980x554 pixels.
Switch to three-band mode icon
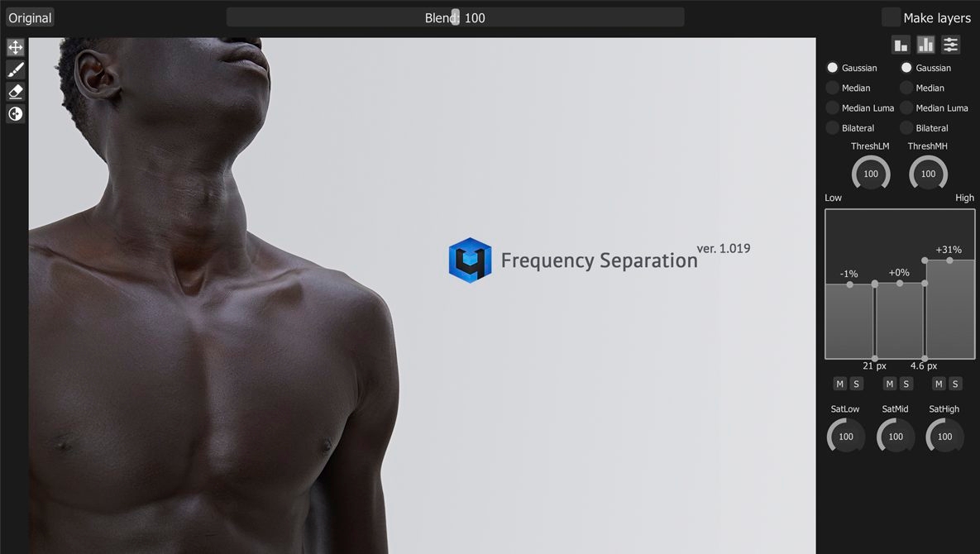(x=925, y=44)
